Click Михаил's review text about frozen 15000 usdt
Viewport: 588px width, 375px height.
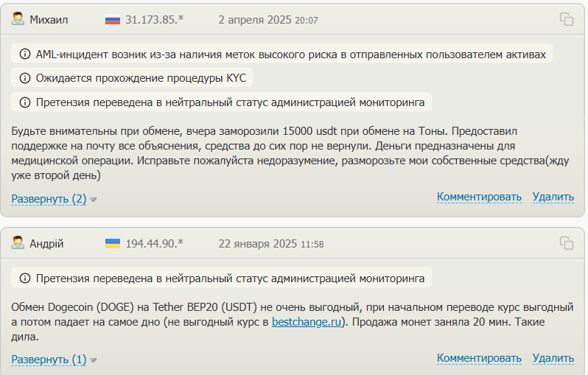click(290, 153)
